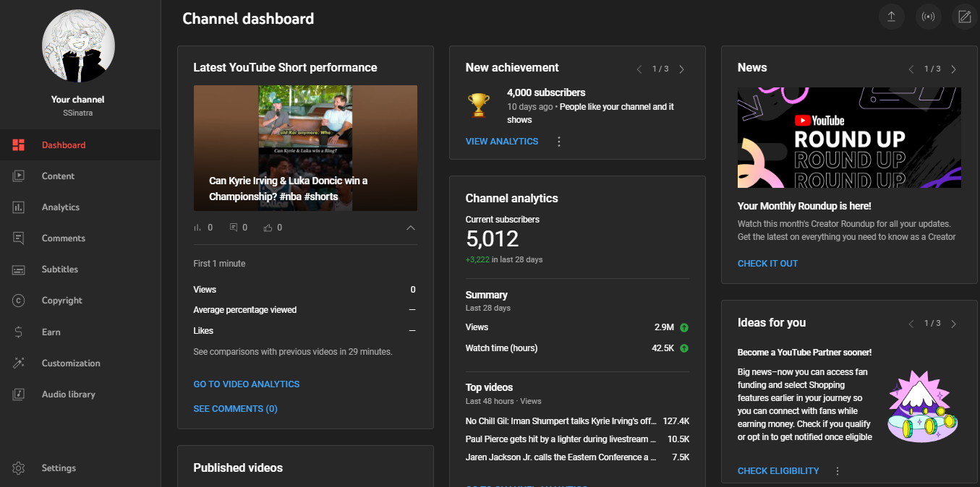Image resolution: width=980 pixels, height=487 pixels.
Task: Click the comments count icon under Short
Action: point(234,228)
